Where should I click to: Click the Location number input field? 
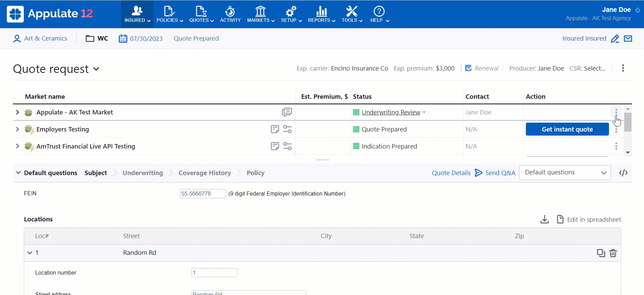coord(214,273)
